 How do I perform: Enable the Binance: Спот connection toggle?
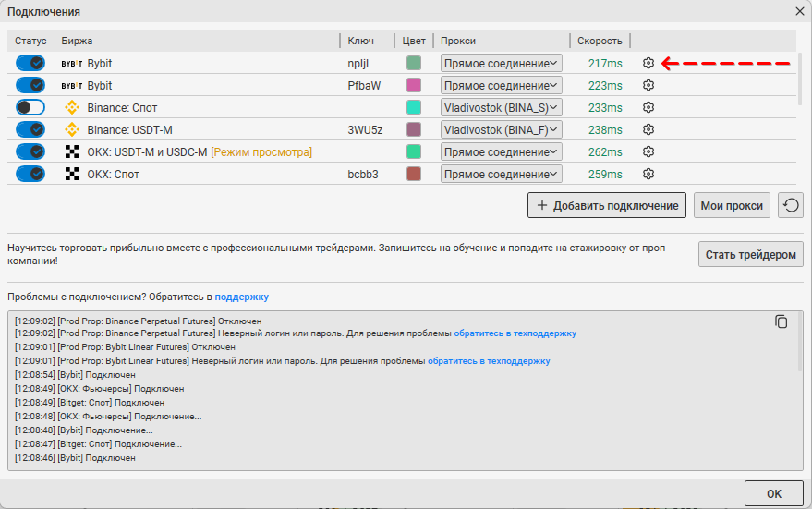click(30, 107)
